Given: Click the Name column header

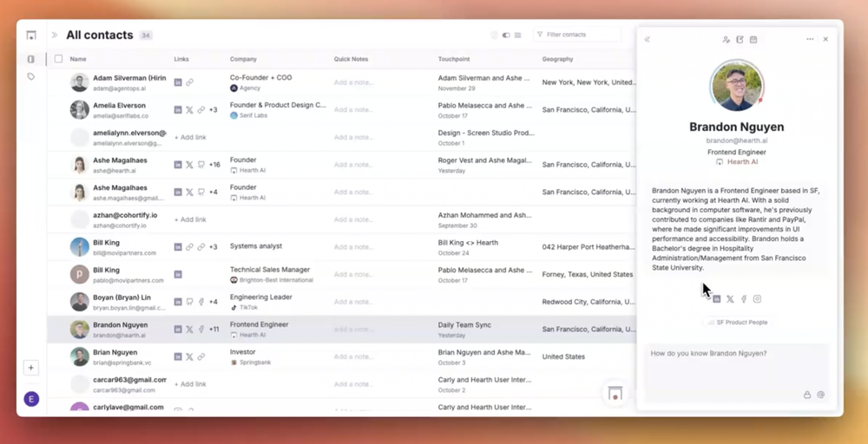Looking at the screenshot, I should tap(78, 59).
